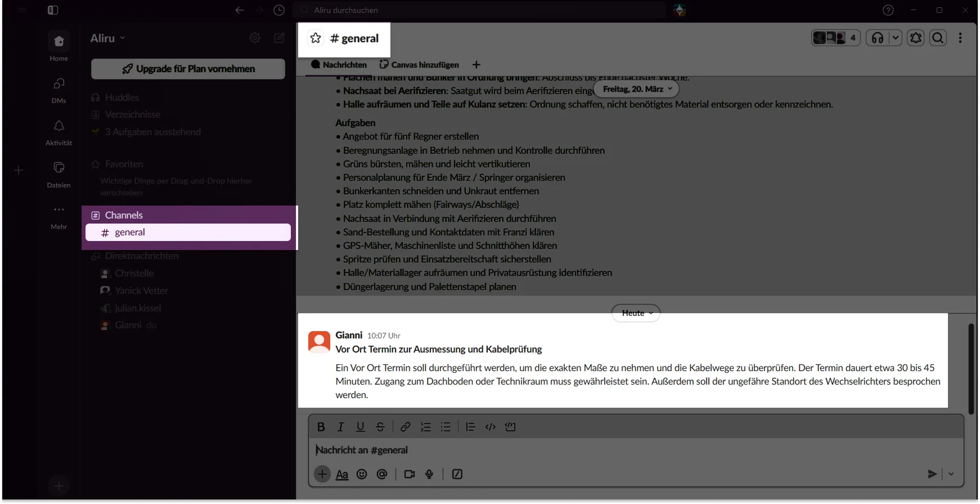This screenshot has width=980, height=504.
Task: Toggle formatting toolbar Aa button
Action: (342, 474)
